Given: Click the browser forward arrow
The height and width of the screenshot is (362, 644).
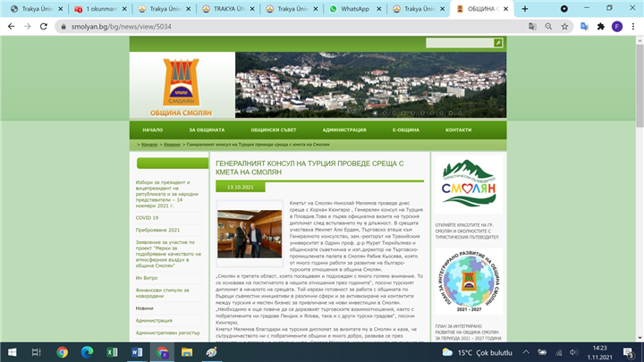Looking at the screenshot, I should [x=27, y=26].
